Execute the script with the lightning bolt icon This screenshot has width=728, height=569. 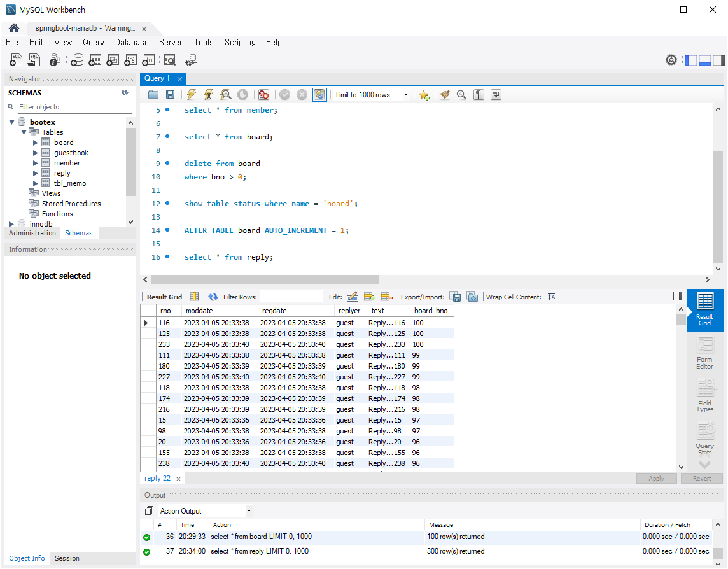192,95
